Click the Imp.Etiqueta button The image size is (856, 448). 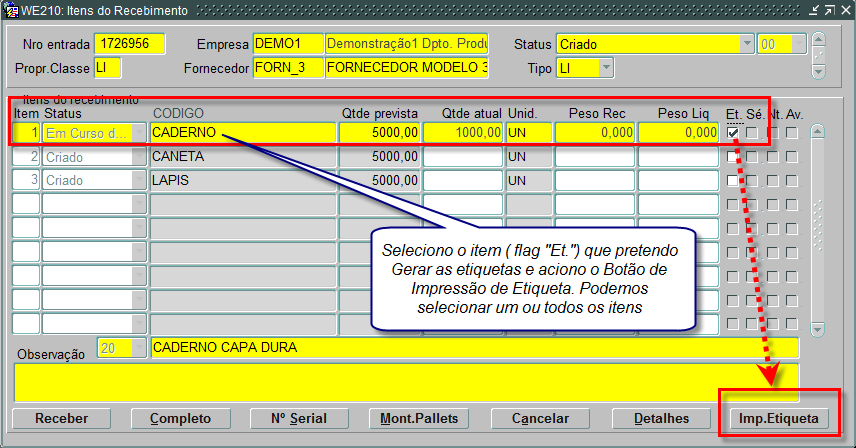(779, 419)
